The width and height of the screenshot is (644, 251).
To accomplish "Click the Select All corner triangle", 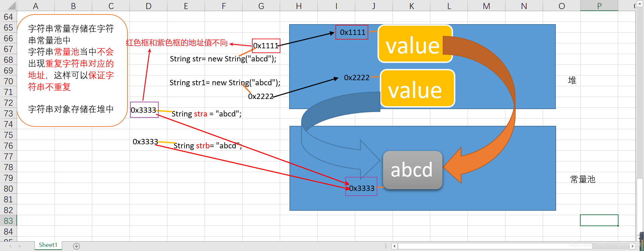I will point(11,6).
